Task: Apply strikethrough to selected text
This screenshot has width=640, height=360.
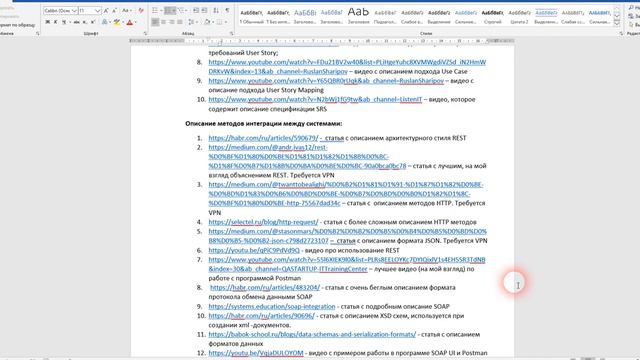Action: pyautogui.click(x=76, y=22)
